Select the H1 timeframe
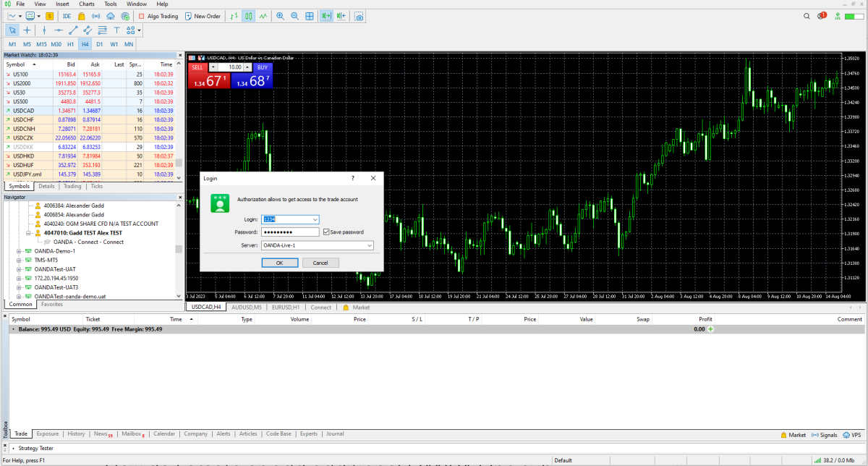Image resolution: width=868 pixels, height=466 pixels. pos(70,44)
